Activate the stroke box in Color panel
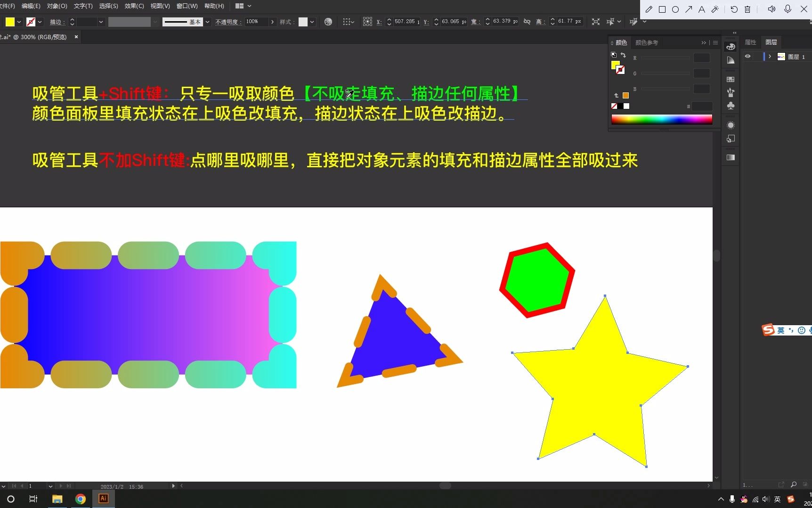Image resolution: width=812 pixels, height=508 pixels. 621,70
